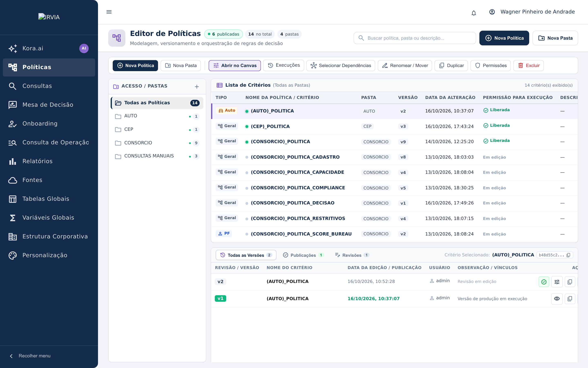View the v1 production version eye icon
Image resolution: width=588 pixels, height=368 pixels.
(557, 299)
